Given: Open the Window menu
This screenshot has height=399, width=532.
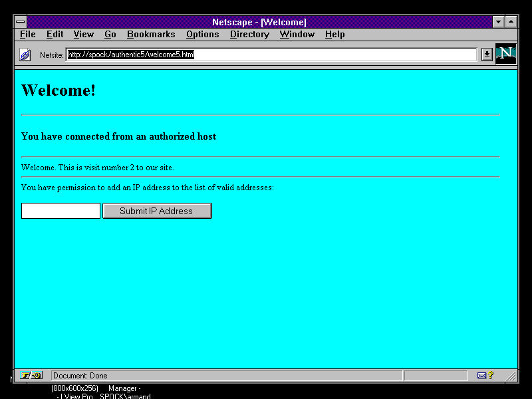Looking at the screenshot, I should 297,35.
